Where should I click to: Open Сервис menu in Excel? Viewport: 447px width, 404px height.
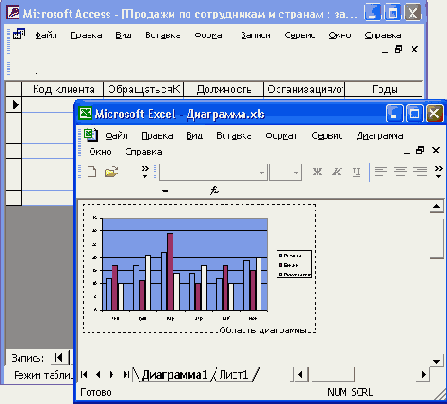(x=327, y=136)
